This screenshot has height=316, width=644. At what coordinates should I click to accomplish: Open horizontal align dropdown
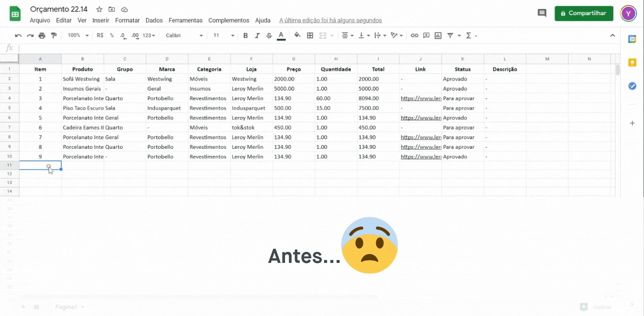348,36
